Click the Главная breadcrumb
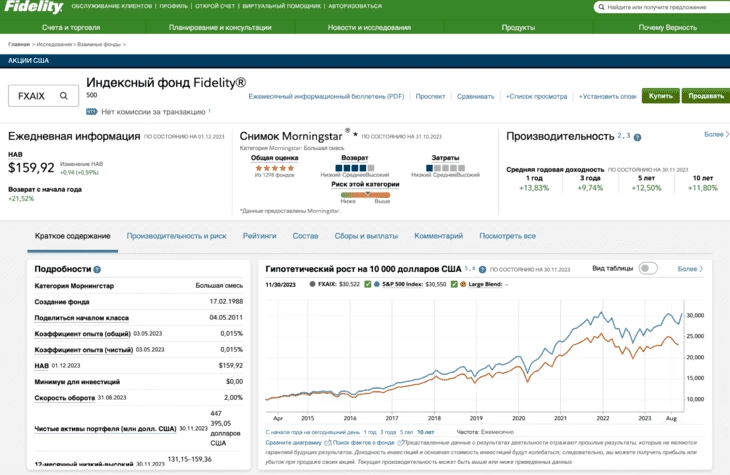Viewport: 730px width, 475px height. (19, 44)
